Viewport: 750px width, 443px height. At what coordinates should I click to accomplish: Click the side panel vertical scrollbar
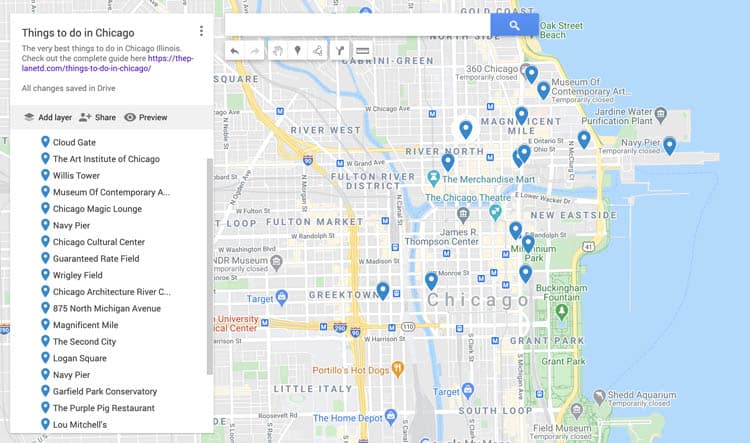click(x=210, y=266)
